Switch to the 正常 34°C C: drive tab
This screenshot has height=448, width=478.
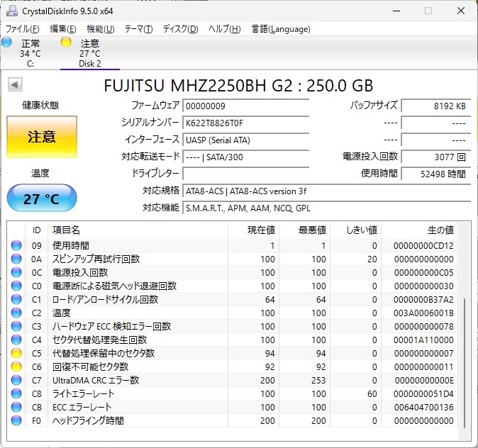pyautogui.click(x=30, y=53)
